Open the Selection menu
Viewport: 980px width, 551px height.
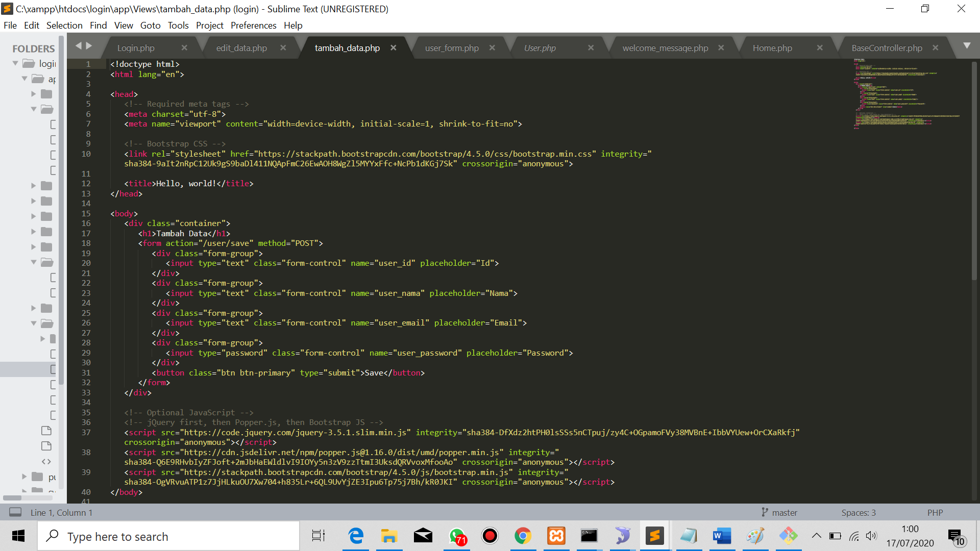click(64, 26)
